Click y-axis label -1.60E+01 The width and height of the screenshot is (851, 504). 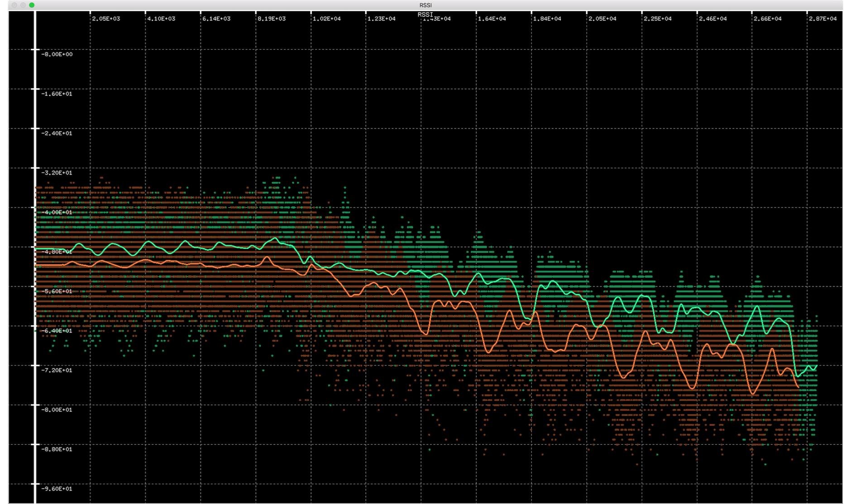point(57,94)
